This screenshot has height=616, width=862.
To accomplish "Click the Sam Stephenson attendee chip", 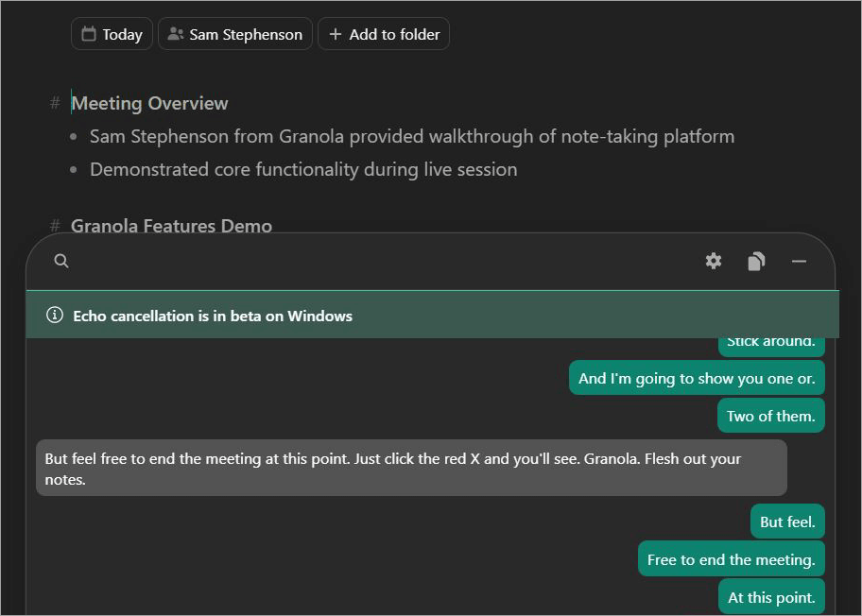I will [235, 34].
